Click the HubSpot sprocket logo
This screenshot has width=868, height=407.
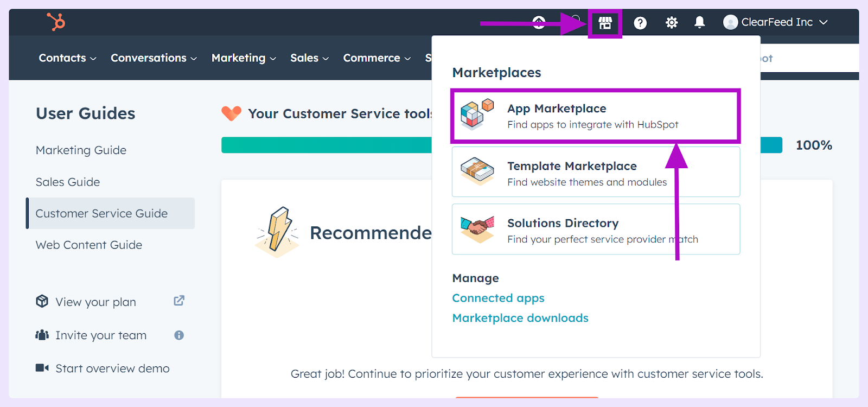[x=56, y=22]
